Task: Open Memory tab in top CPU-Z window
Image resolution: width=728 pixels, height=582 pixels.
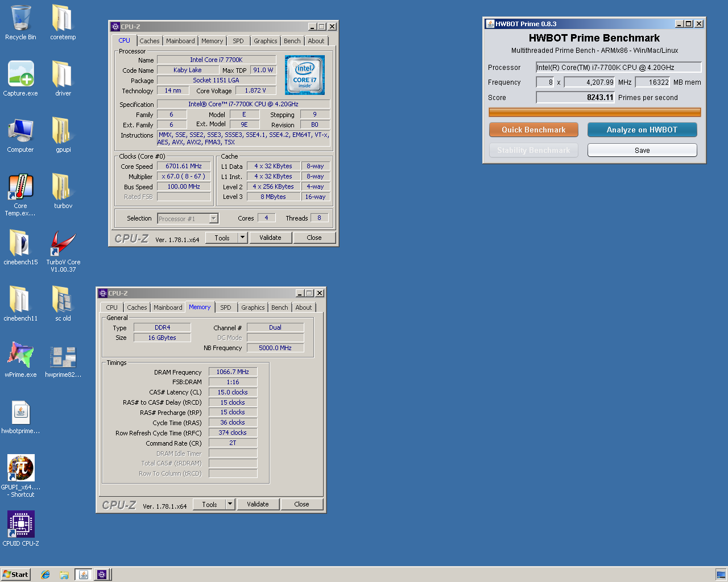Action: (212, 41)
